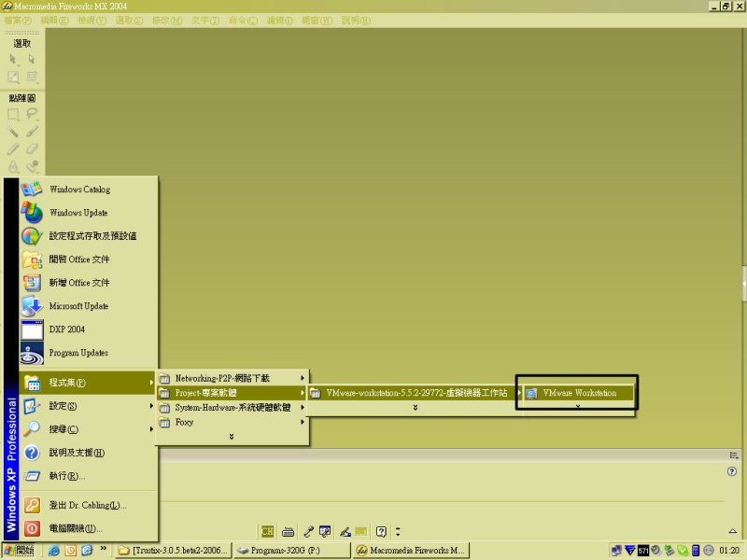Click 電腦關機(U) to shut down

[88, 528]
